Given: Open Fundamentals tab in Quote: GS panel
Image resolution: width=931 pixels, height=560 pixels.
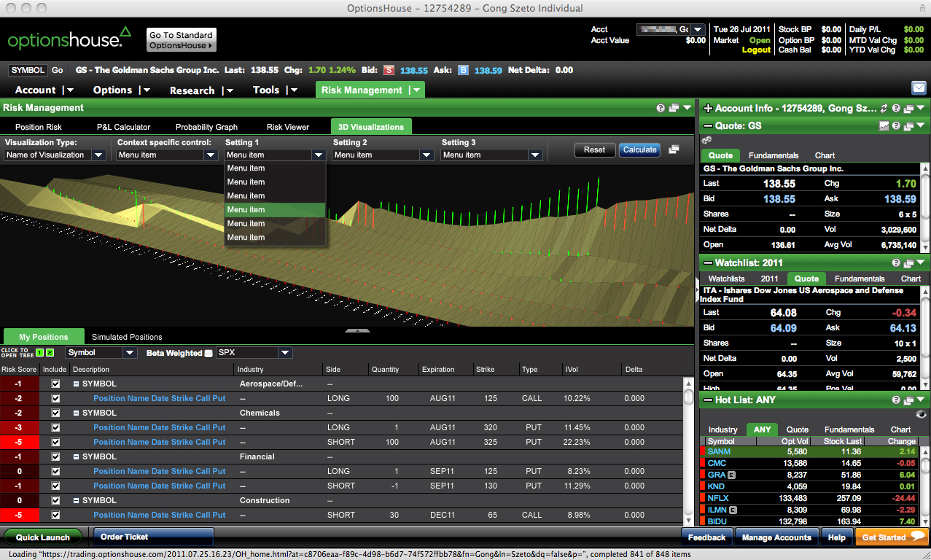Looking at the screenshot, I should click(774, 155).
